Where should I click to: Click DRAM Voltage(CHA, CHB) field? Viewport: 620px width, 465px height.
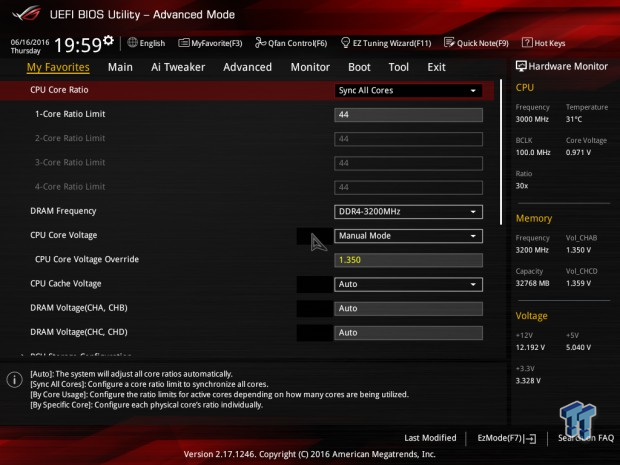click(408, 308)
